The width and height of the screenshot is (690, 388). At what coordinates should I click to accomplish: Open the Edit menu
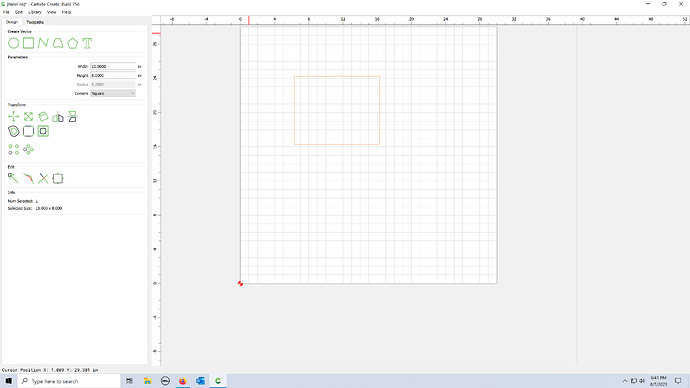(19, 12)
